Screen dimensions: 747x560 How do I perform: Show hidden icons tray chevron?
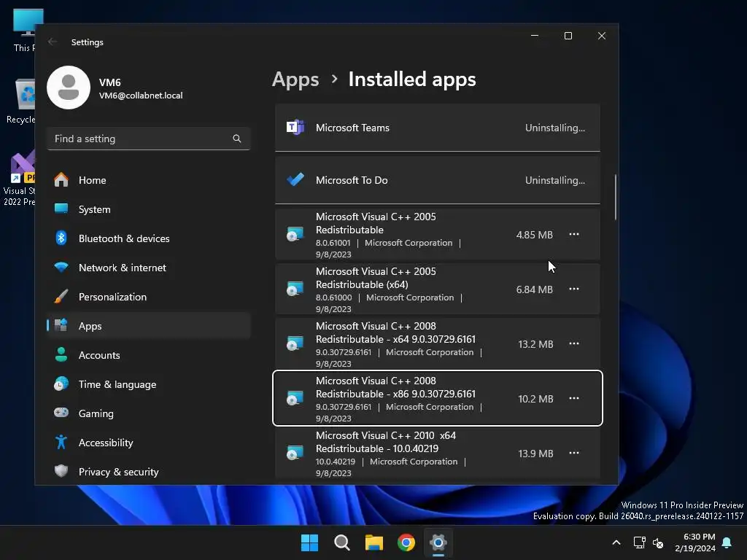point(616,542)
